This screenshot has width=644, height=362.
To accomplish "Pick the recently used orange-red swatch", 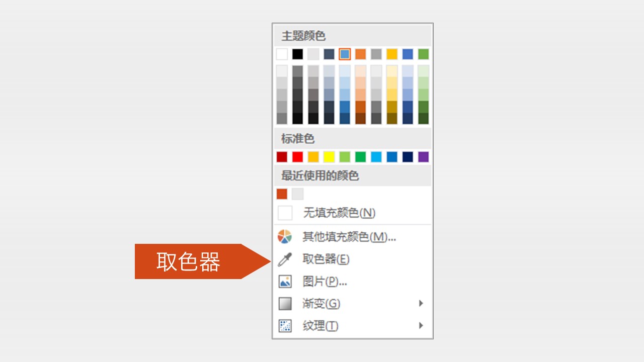I will (282, 194).
